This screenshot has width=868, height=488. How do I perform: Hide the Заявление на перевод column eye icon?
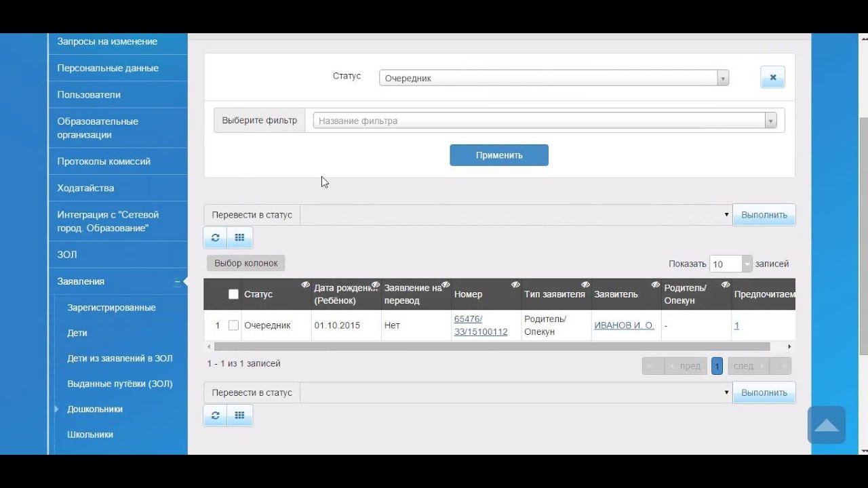(x=446, y=285)
